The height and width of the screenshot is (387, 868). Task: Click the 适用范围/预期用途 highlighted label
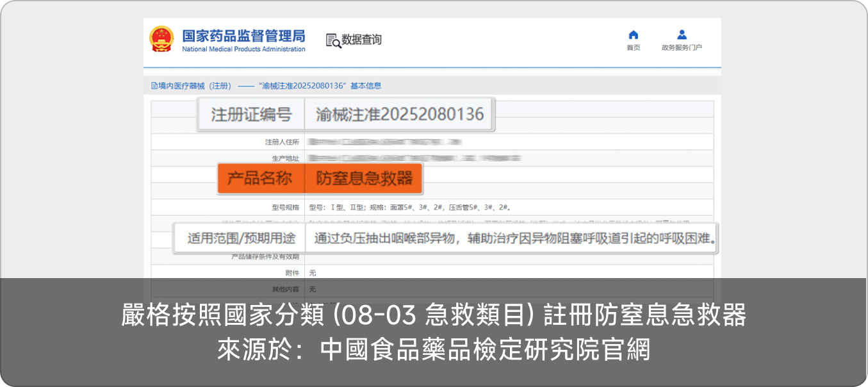pos(241,238)
